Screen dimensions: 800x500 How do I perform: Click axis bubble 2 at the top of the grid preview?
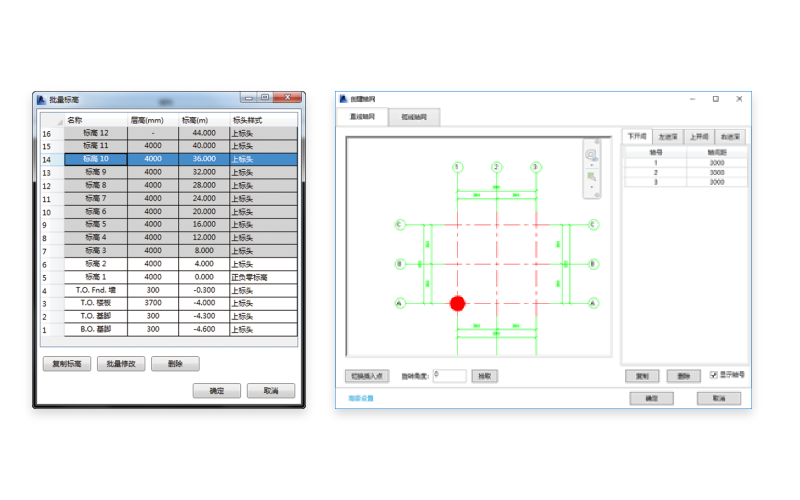pos(496,167)
